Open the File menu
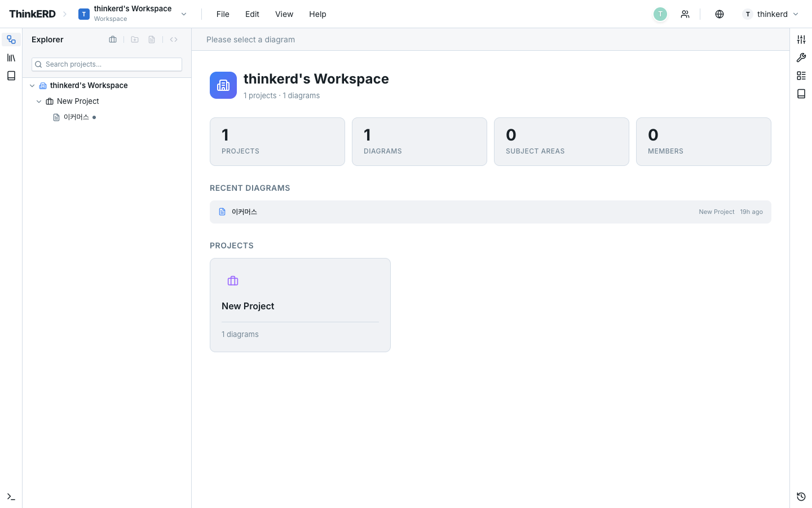Viewport: 812px width, 508px height. (x=223, y=14)
